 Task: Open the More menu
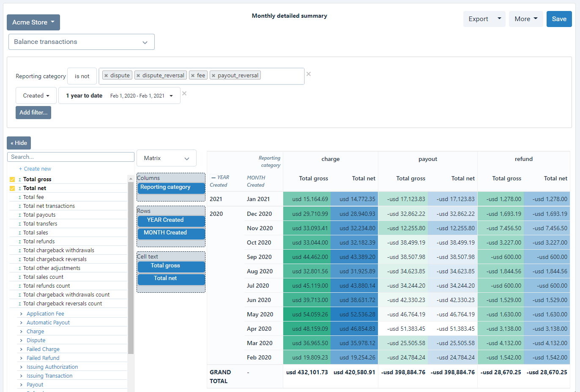(x=525, y=19)
